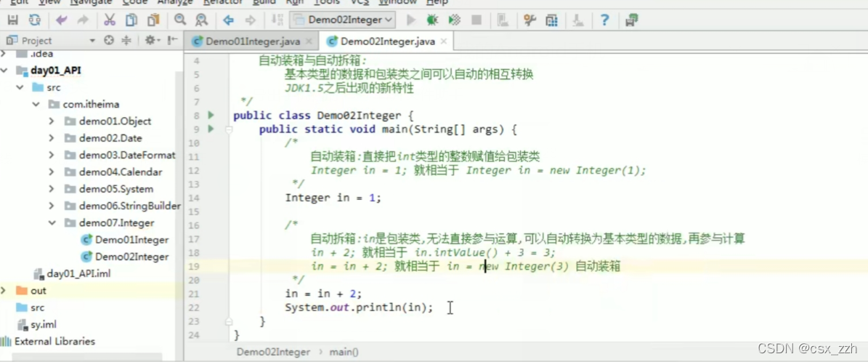Navigate Back with blue left arrow
The width and height of the screenshot is (868, 362).
tap(228, 20)
